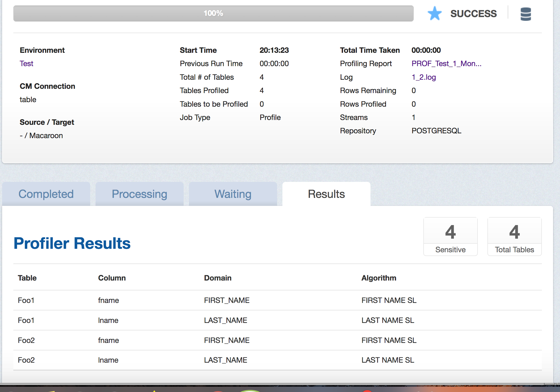Screen dimensions: 560x392
Task: Select the Foo1 lname result row
Action: [278, 320]
